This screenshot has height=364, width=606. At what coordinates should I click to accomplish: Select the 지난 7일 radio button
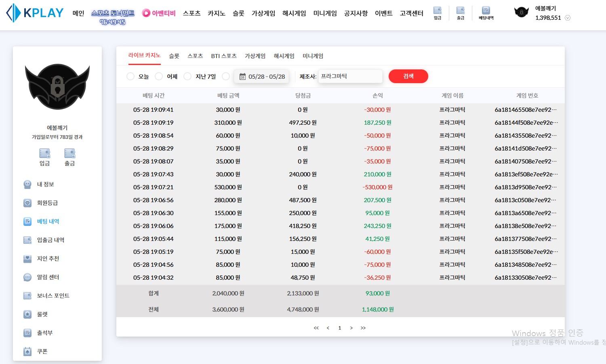pyautogui.click(x=187, y=76)
